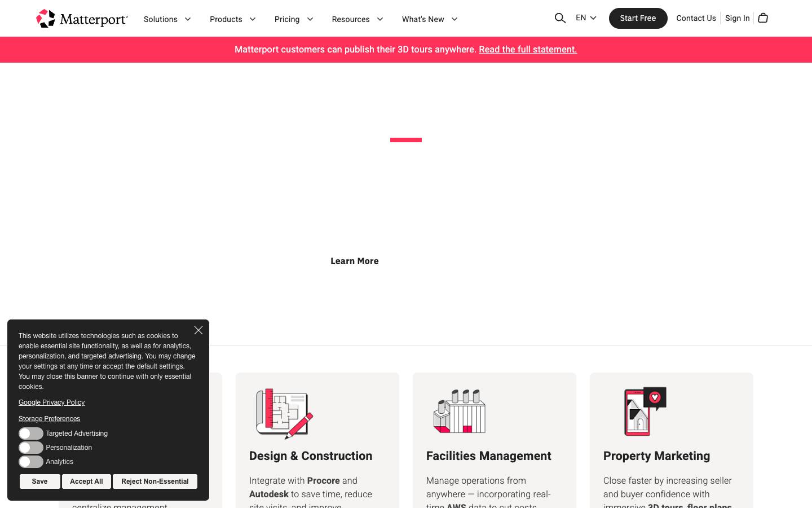Open the Pricing dropdown
Image resolution: width=812 pixels, height=508 pixels.
(x=294, y=19)
